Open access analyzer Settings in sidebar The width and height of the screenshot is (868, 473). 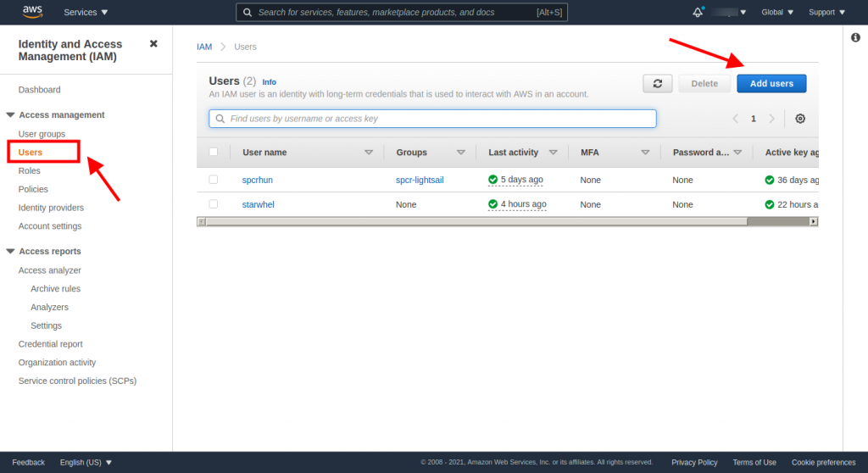(46, 326)
